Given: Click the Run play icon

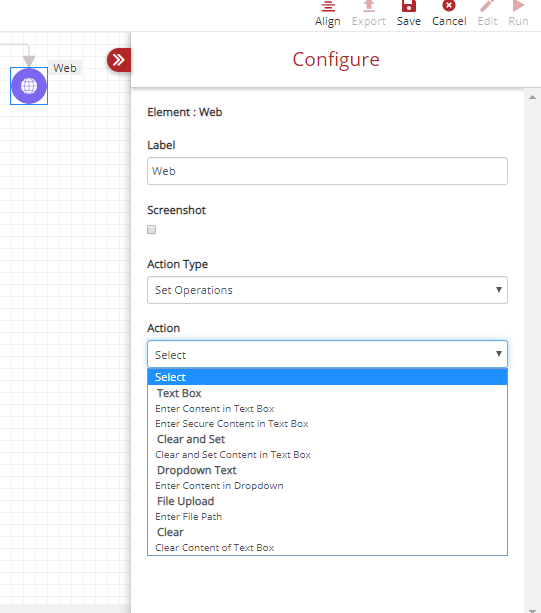Looking at the screenshot, I should (x=518, y=6).
